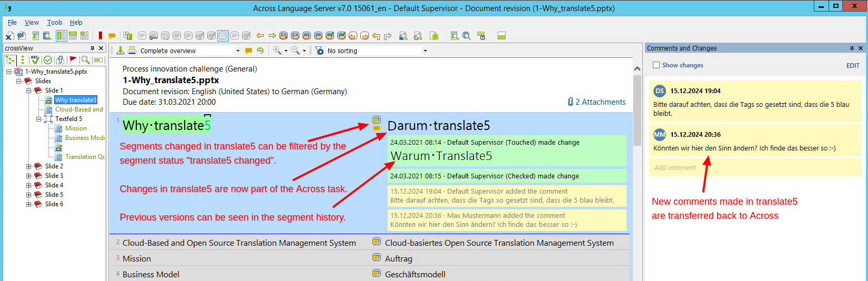Viewport: 868px width, 281px height.
Task: Click the blue checkmark circle icon in crossView
Action: 48,59
